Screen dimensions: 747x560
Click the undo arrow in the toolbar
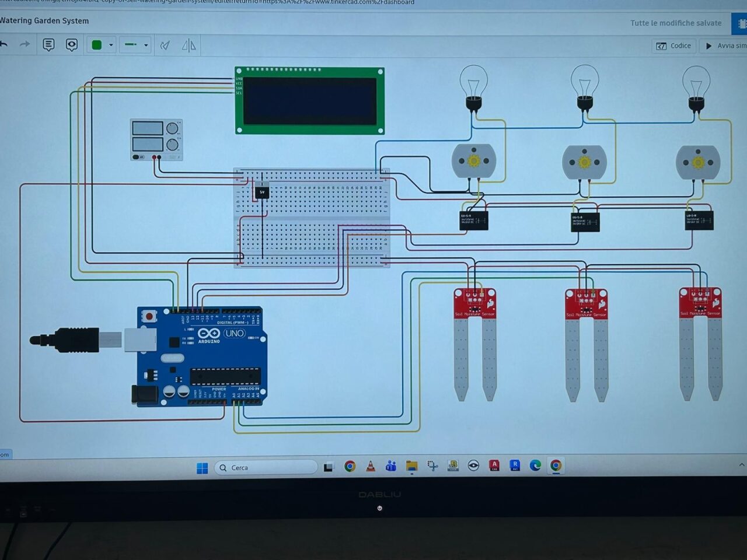tap(5, 44)
